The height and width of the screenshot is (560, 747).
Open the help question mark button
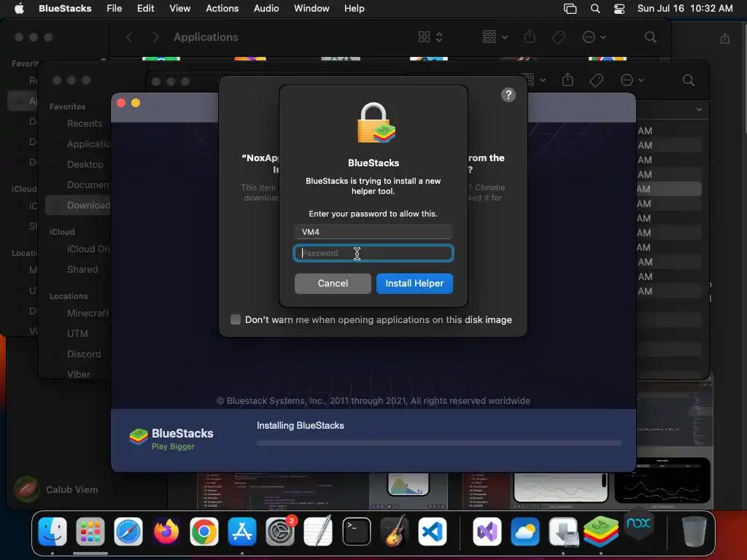(x=508, y=95)
